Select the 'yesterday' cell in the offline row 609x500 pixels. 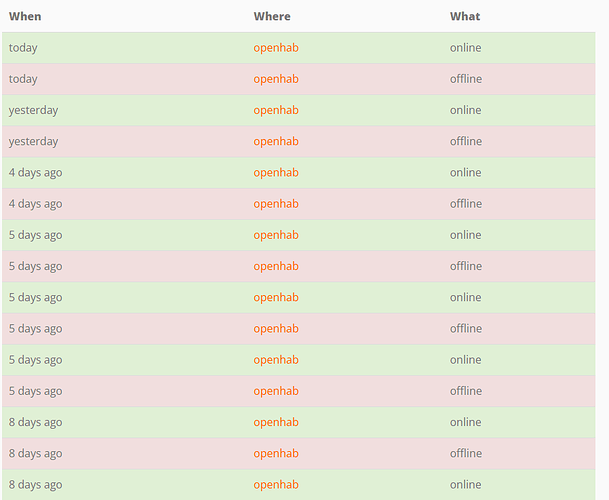33,142
